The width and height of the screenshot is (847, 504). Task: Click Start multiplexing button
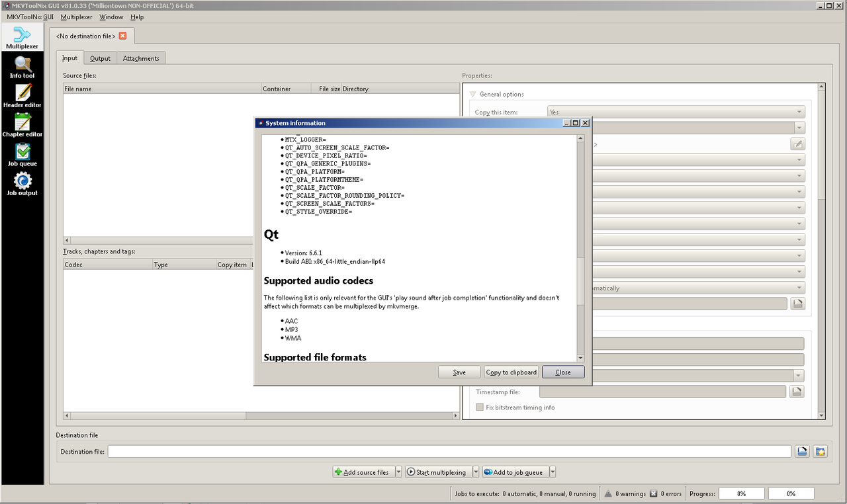pos(438,472)
